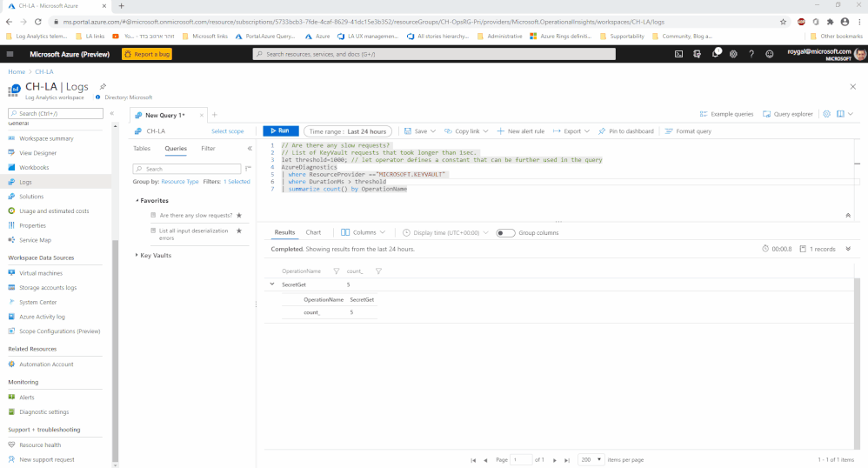Viewport: 868px width, 468px height.
Task: Open the Azure portal hamburger menu
Action: coord(10,54)
